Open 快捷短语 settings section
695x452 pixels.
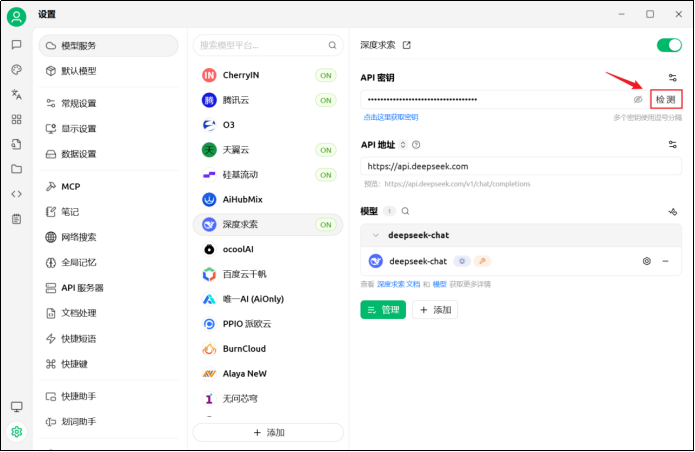coord(109,339)
